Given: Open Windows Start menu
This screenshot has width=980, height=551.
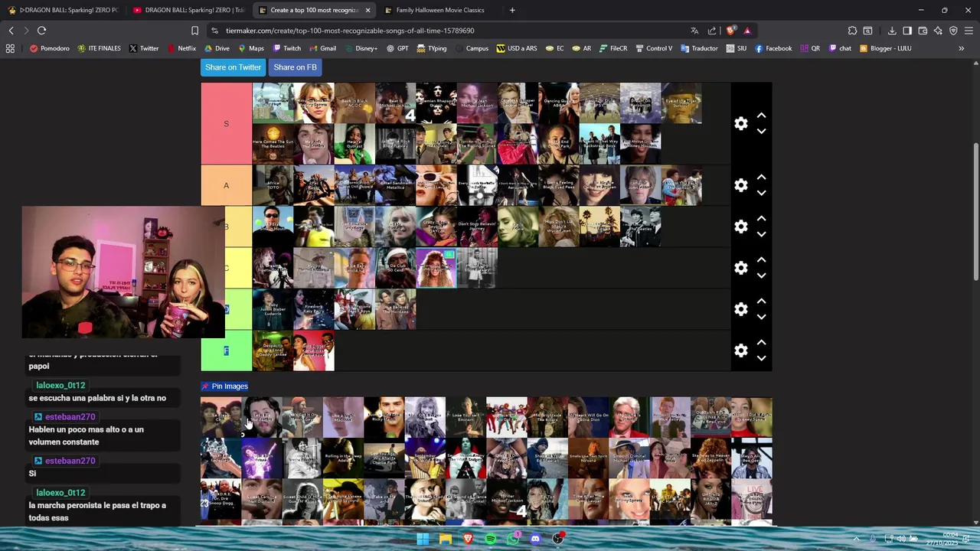Looking at the screenshot, I should click(x=423, y=539).
